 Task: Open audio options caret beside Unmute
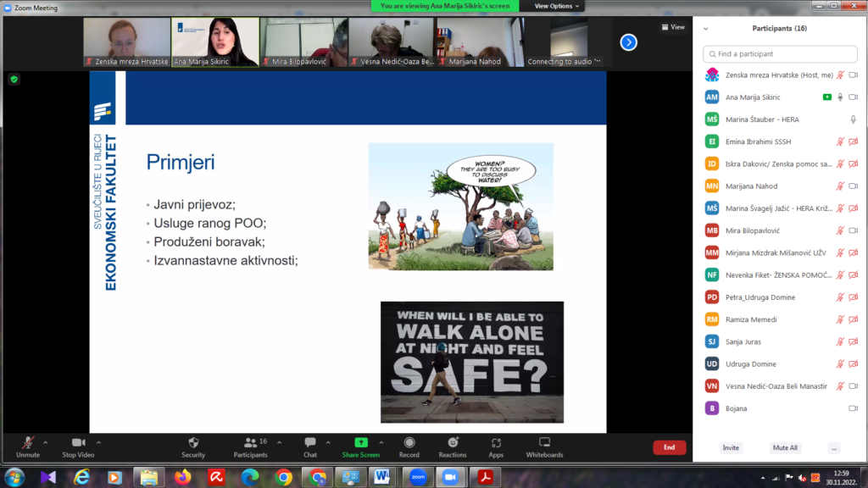click(46, 442)
